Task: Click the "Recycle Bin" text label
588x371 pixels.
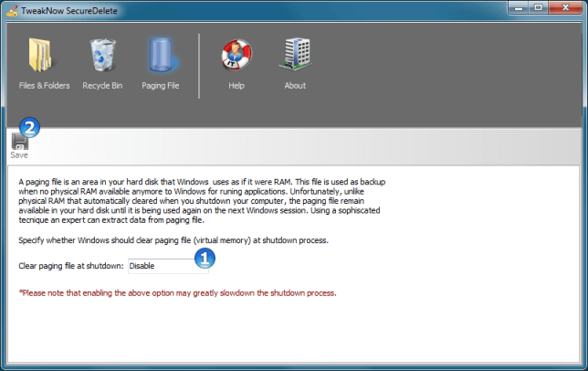Action: tap(102, 86)
